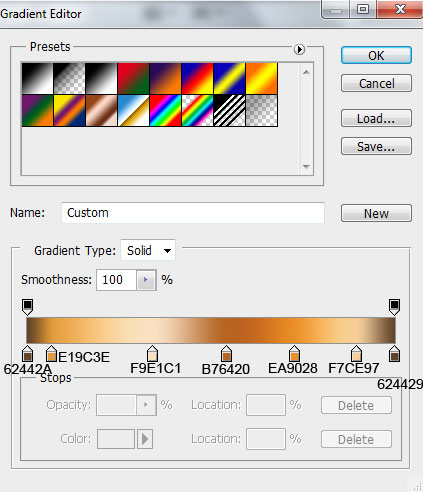Choose the transparent stripes gradient preset

229,111
